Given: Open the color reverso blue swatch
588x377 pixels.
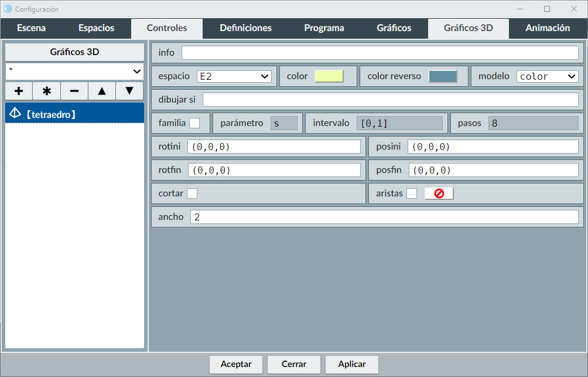Looking at the screenshot, I should point(443,76).
